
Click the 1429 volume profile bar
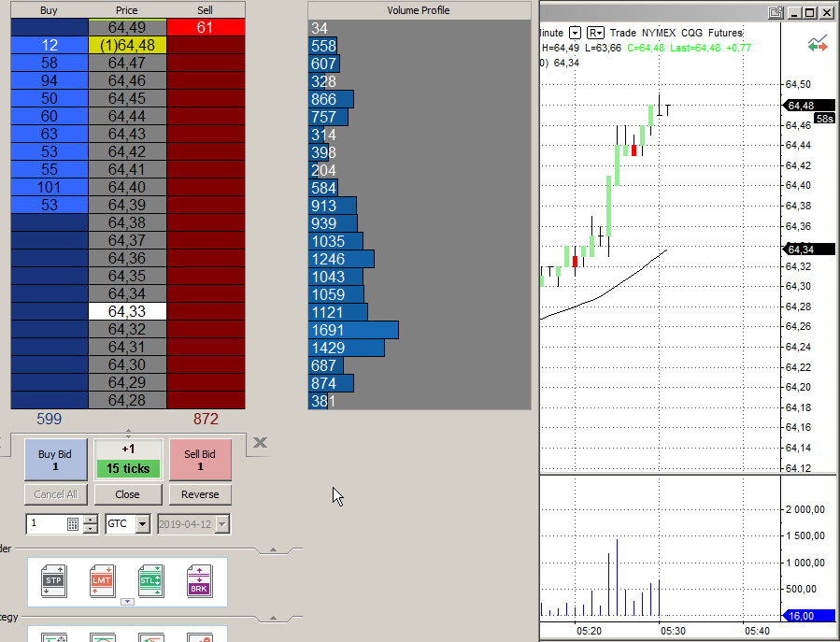[x=347, y=348]
